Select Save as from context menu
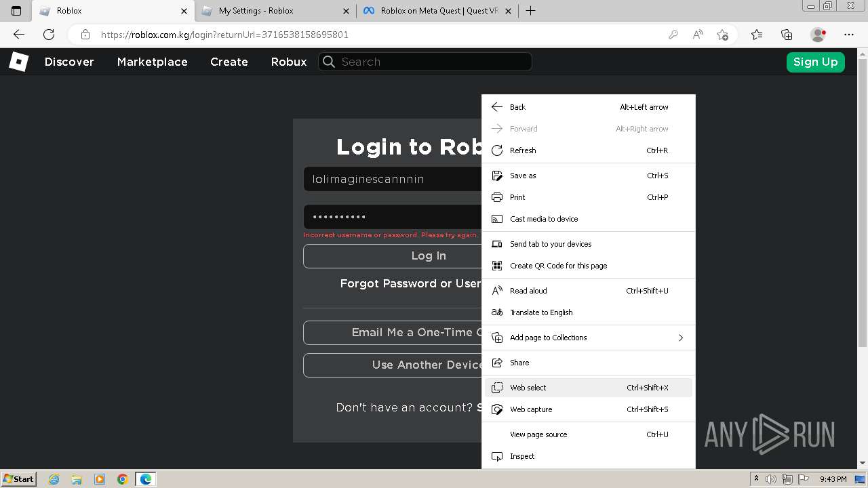 589,176
